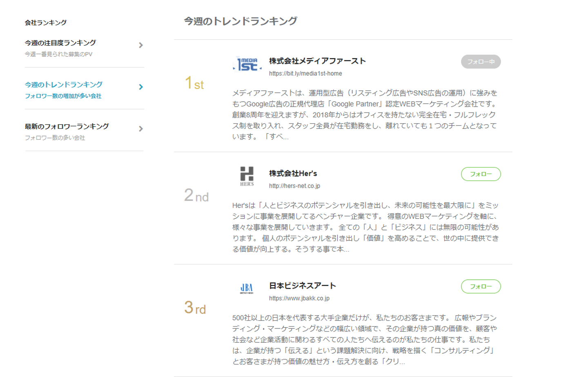
Task: Visit the bit.ly/media1st-home URL
Action: pyautogui.click(x=305, y=74)
